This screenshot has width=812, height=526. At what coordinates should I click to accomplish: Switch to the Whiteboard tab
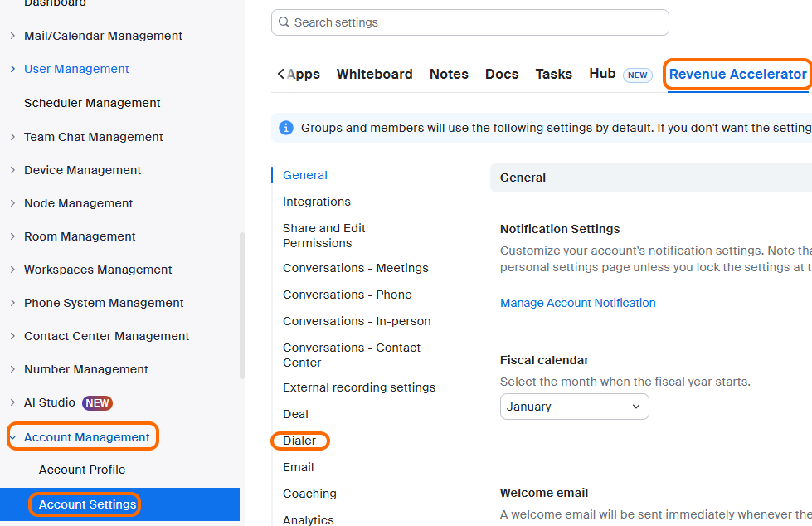click(x=374, y=74)
